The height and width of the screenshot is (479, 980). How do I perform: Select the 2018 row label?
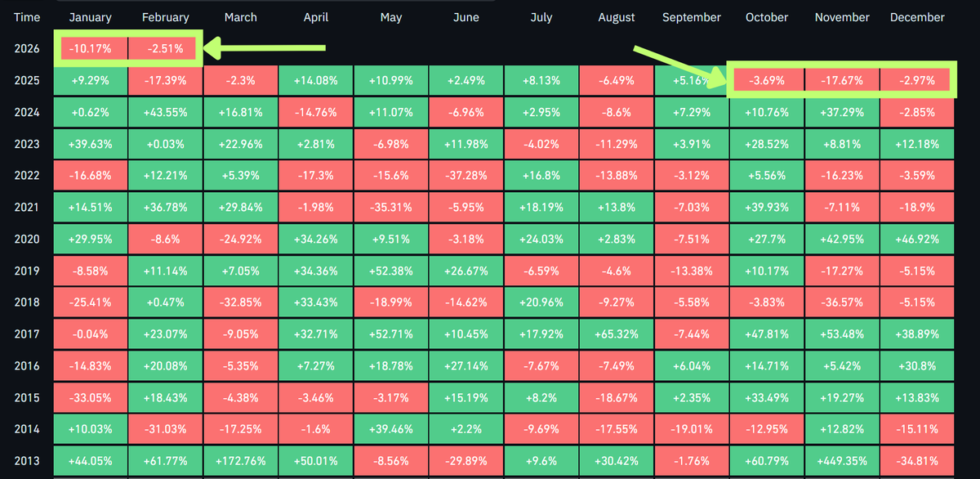(27, 302)
